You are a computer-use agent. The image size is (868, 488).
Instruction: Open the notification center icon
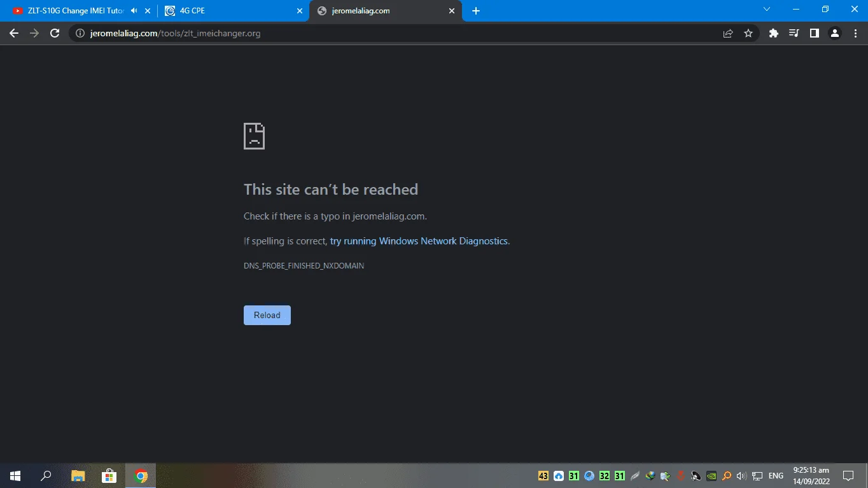tap(848, 476)
